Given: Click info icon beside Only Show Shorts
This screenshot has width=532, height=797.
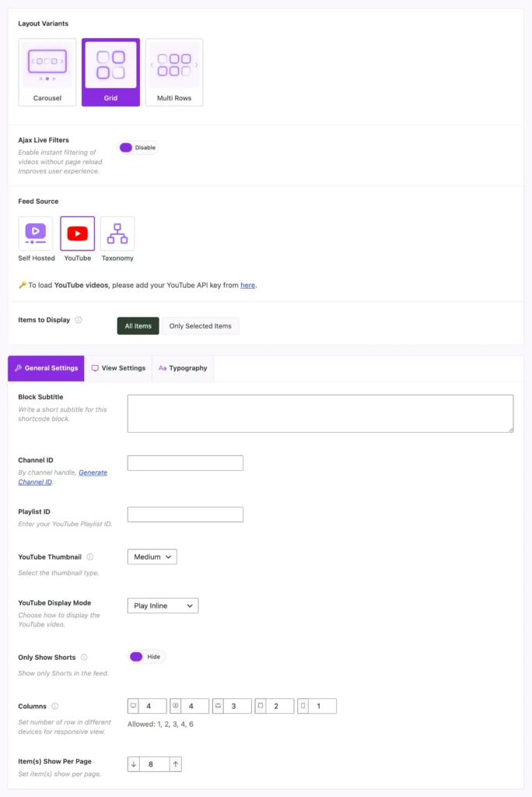Looking at the screenshot, I should (x=84, y=657).
